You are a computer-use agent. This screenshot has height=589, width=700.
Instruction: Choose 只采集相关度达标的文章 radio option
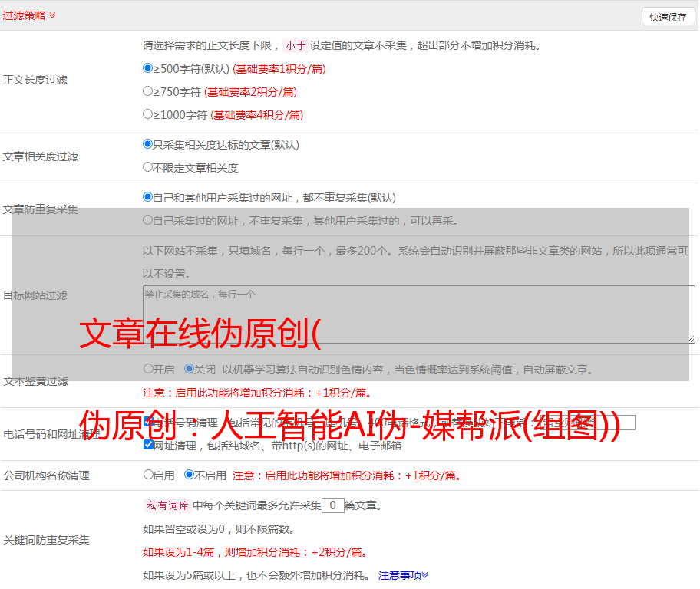click(x=147, y=143)
